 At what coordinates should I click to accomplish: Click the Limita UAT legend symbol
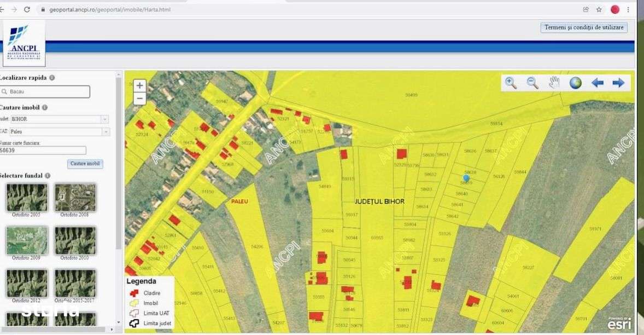tap(134, 313)
